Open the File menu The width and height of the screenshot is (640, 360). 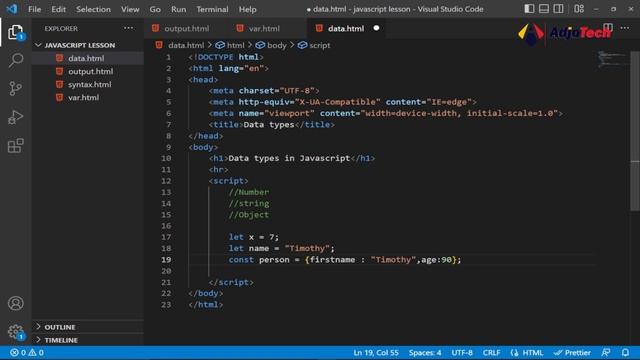(x=34, y=9)
